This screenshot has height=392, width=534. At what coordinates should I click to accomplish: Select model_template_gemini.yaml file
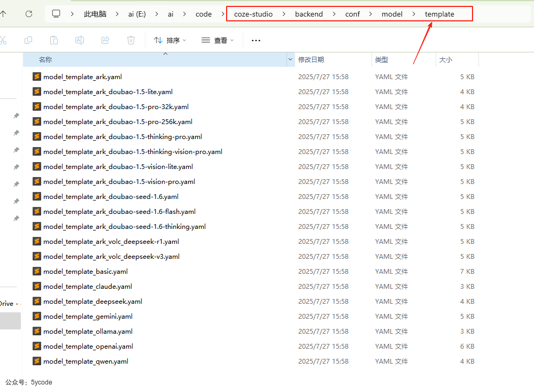pyautogui.click(x=88, y=316)
